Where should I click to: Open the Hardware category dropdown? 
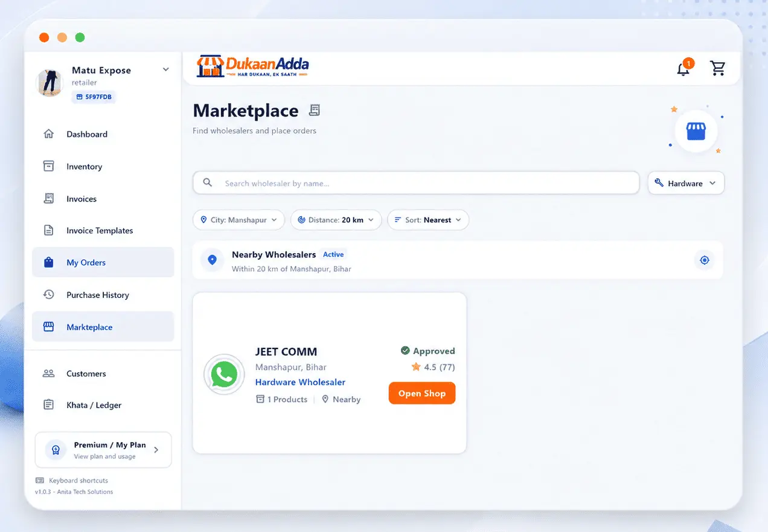pos(686,183)
